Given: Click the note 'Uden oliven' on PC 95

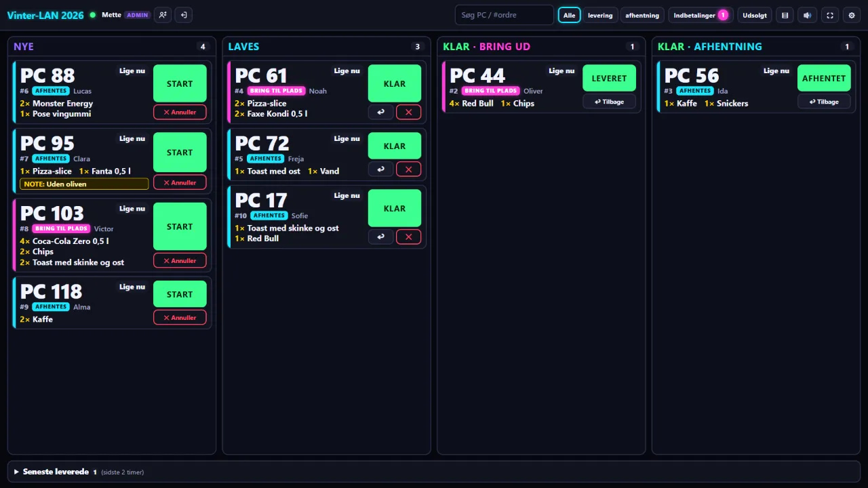Looking at the screenshot, I should click(84, 184).
